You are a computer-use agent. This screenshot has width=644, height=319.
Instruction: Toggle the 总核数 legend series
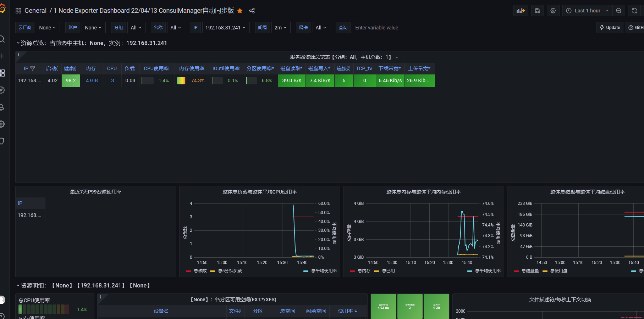(200, 271)
